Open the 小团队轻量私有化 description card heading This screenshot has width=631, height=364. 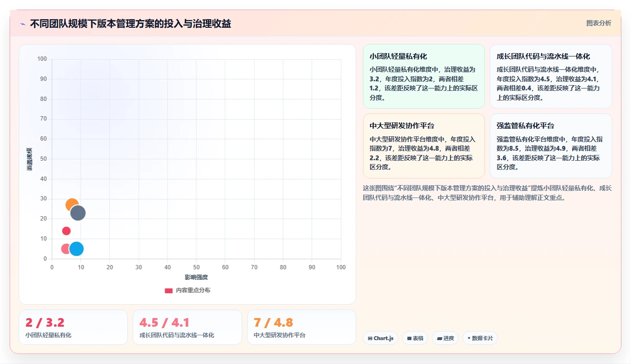click(398, 56)
